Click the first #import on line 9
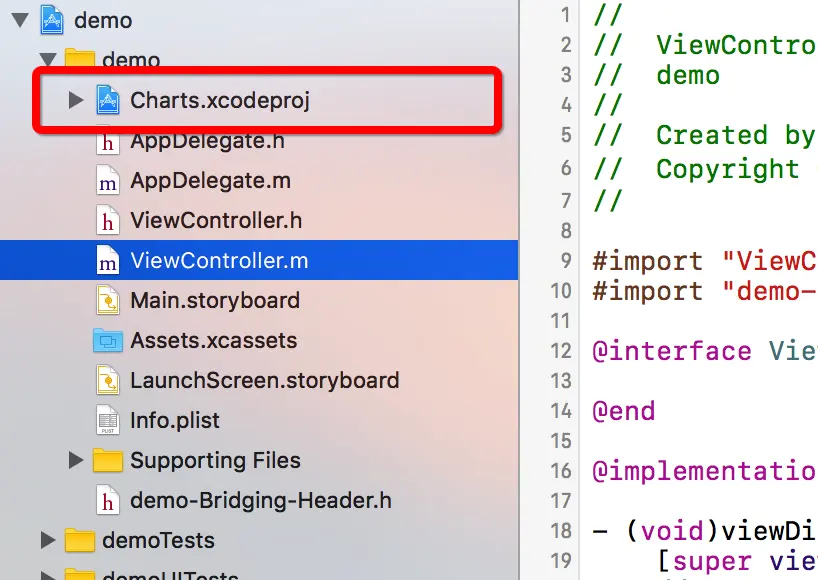The height and width of the screenshot is (580, 818). 647,261
